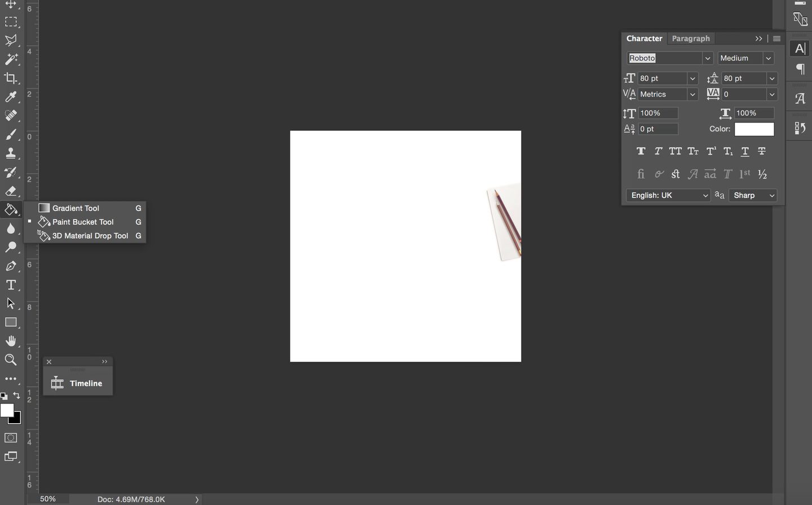Select the Crop tool
This screenshot has width=812, height=505.
coord(11,78)
